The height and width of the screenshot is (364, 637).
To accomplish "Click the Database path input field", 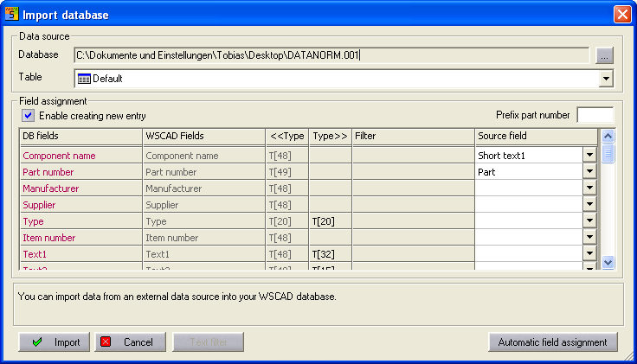I will [x=331, y=55].
